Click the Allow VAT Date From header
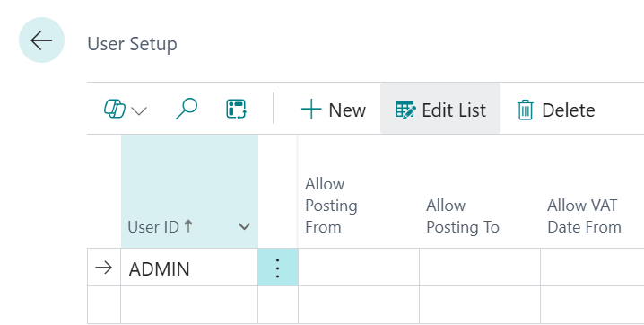This screenshot has height=325, width=644. pos(584,216)
